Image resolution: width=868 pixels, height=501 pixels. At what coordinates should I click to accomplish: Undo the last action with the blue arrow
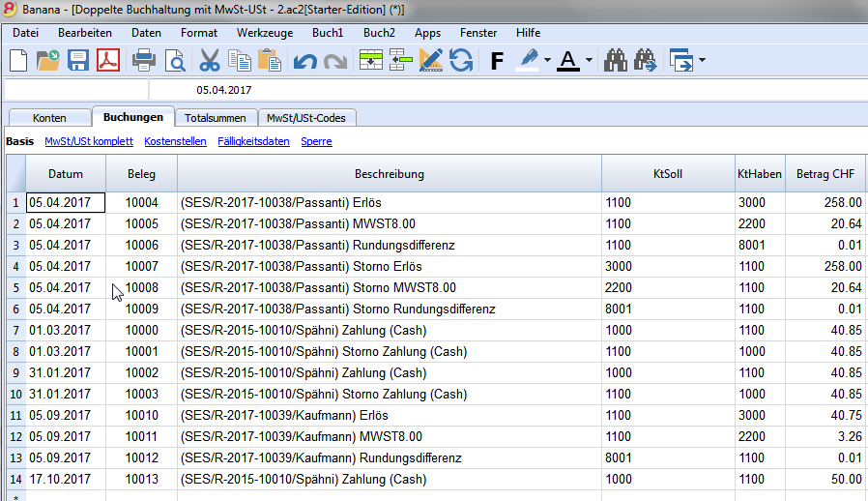[305, 60]
